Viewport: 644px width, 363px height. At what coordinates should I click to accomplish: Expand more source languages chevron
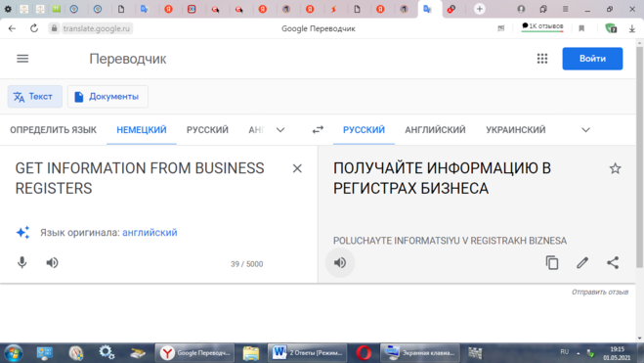(x=280, y=130)
